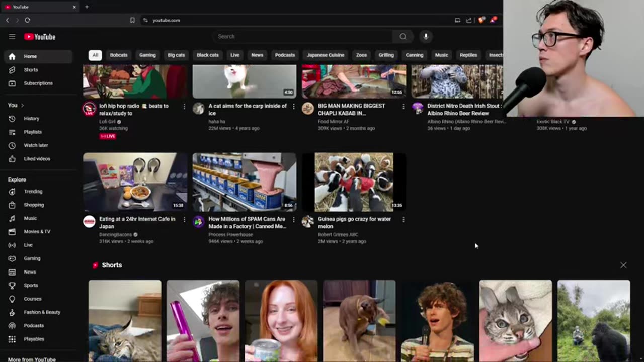Dismiss the Shorts shelf with X
The image size is (644, 362).
pos(623,265)
